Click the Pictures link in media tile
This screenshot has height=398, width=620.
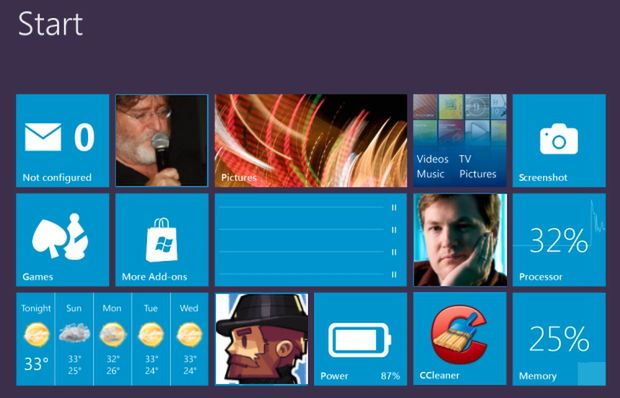pyautogui.click(x=478, y=174)
